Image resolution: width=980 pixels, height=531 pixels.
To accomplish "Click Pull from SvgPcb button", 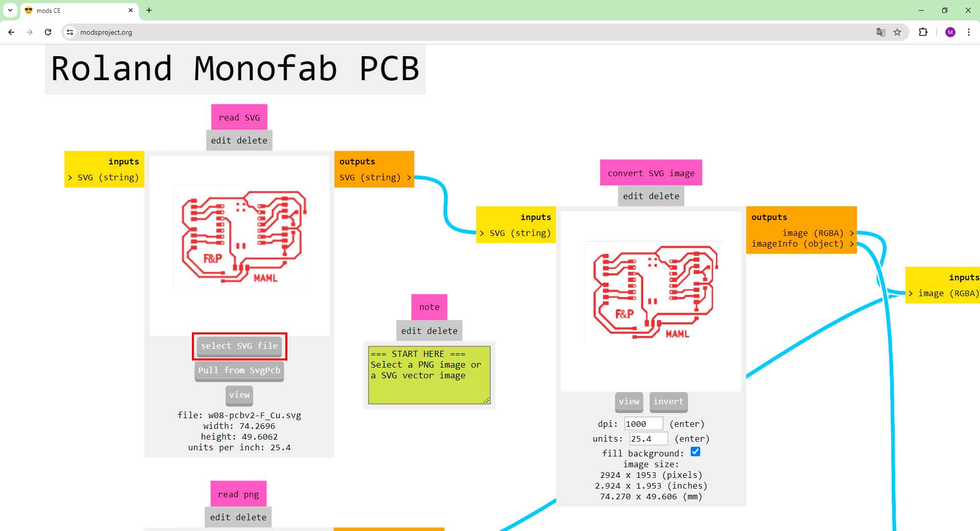I will [x=239, y=371].
